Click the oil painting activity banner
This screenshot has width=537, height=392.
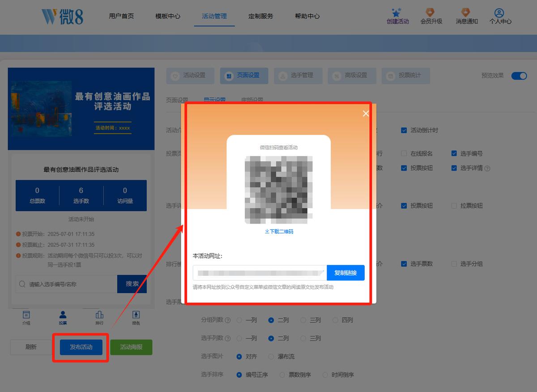pyautogui.click(x=81, y=109)
